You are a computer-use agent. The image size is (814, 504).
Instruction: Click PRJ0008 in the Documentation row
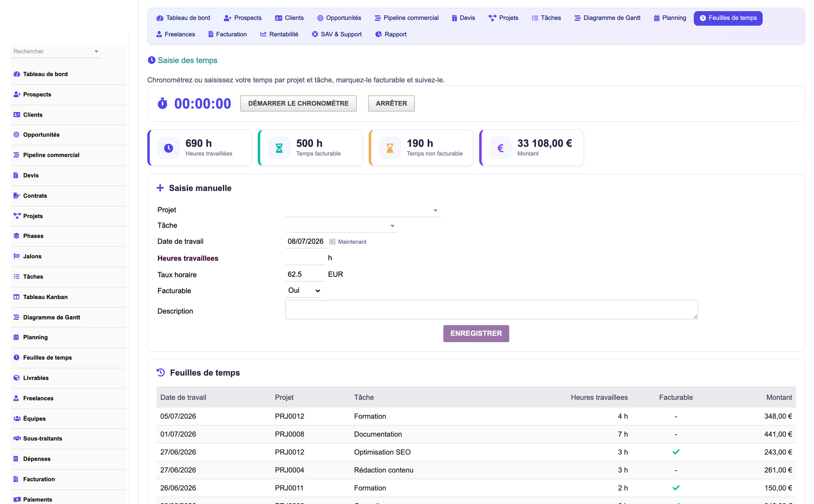tap(289, 434)
